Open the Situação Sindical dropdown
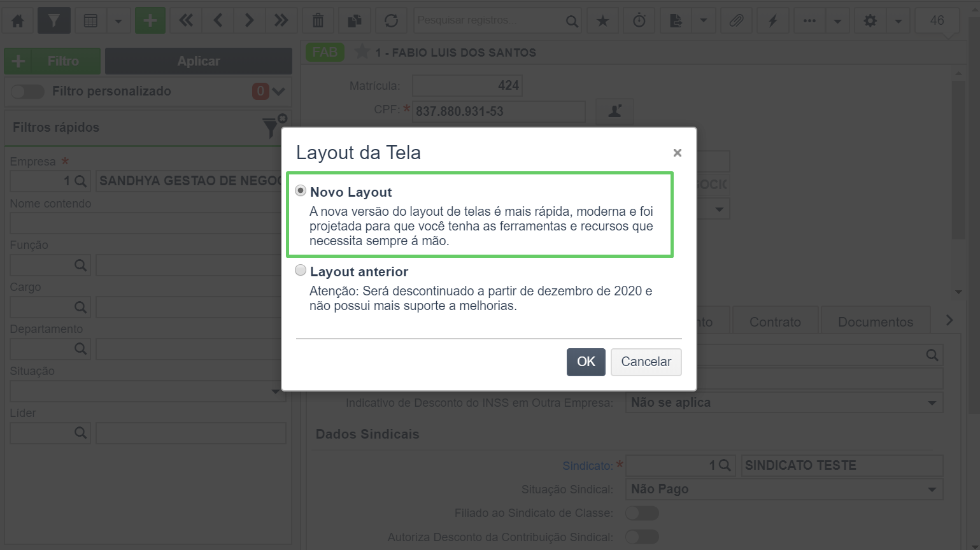980x550 pixels. [x=785, y=489]
